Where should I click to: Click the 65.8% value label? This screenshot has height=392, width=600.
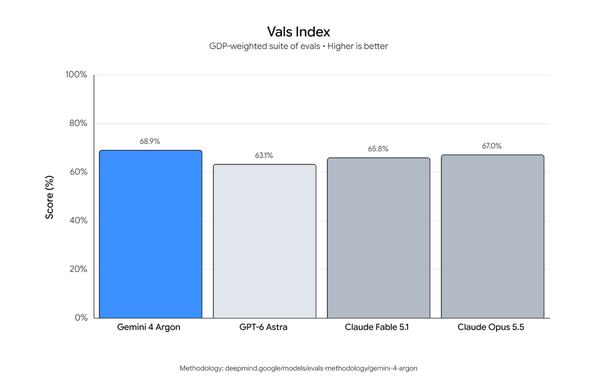click(378, 149)
